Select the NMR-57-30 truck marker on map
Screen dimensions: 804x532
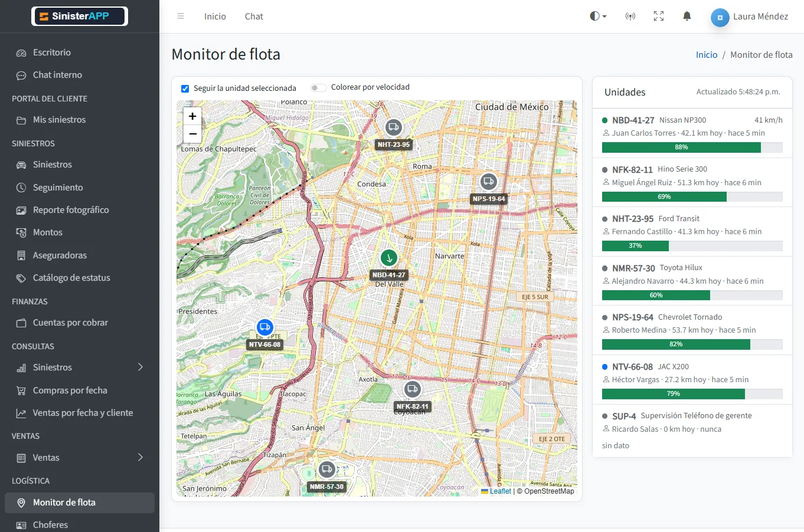327,469
